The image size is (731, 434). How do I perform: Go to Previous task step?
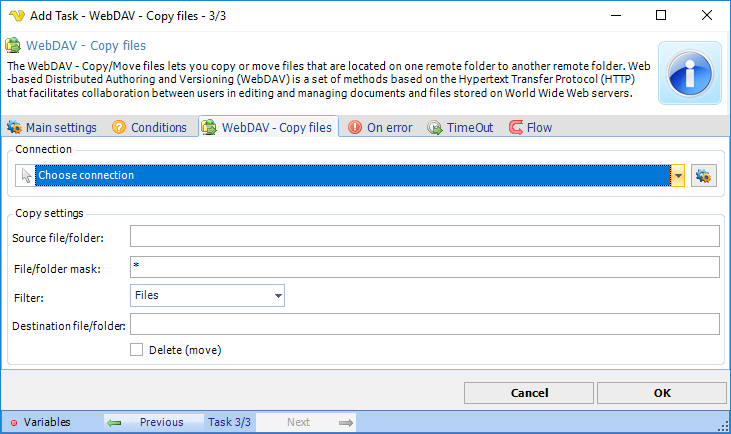coord(154,422)
